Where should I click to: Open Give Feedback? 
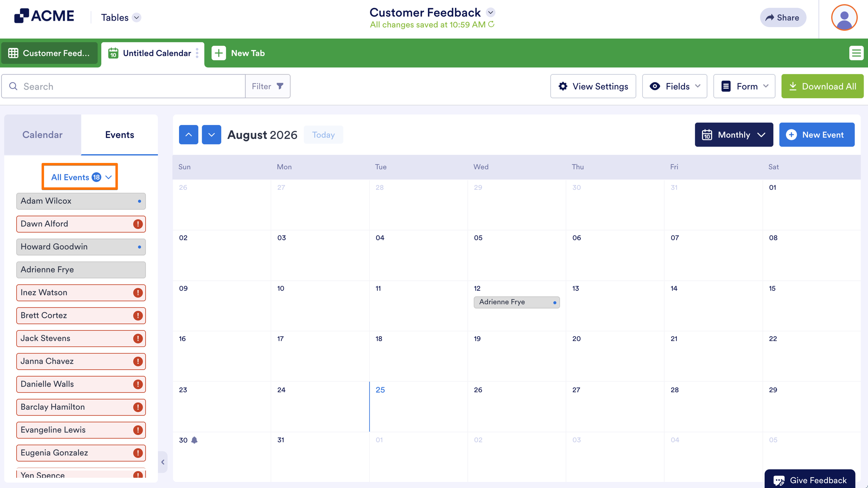pos(810,479)
